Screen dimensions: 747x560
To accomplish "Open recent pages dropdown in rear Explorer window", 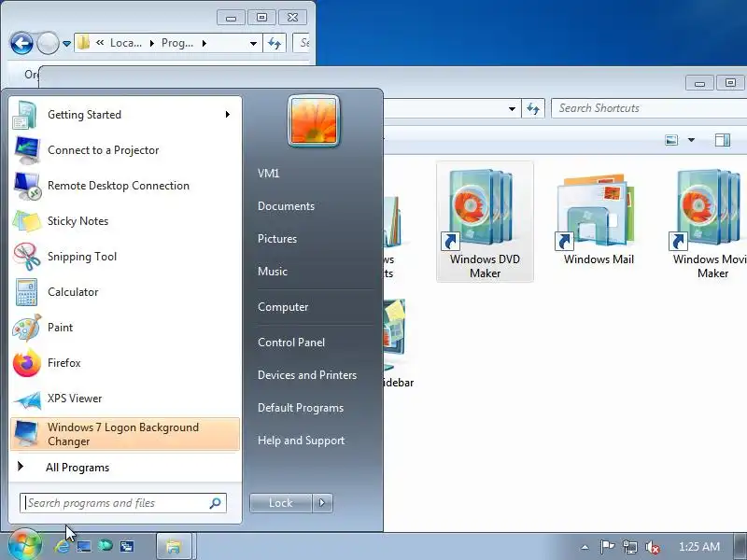I will pyautogui.click(x=66, y=44).
